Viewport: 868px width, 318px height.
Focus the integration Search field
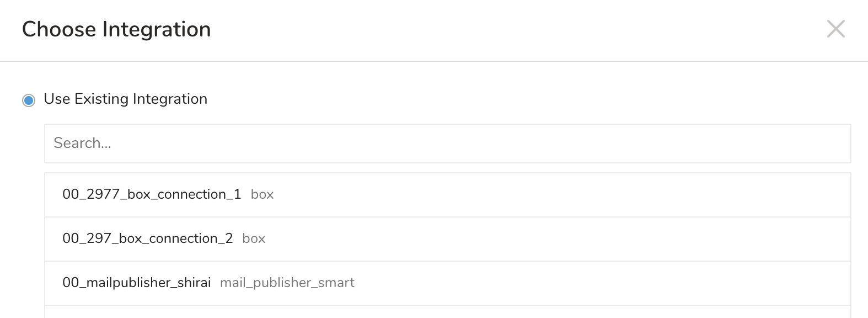pos(447,144)
